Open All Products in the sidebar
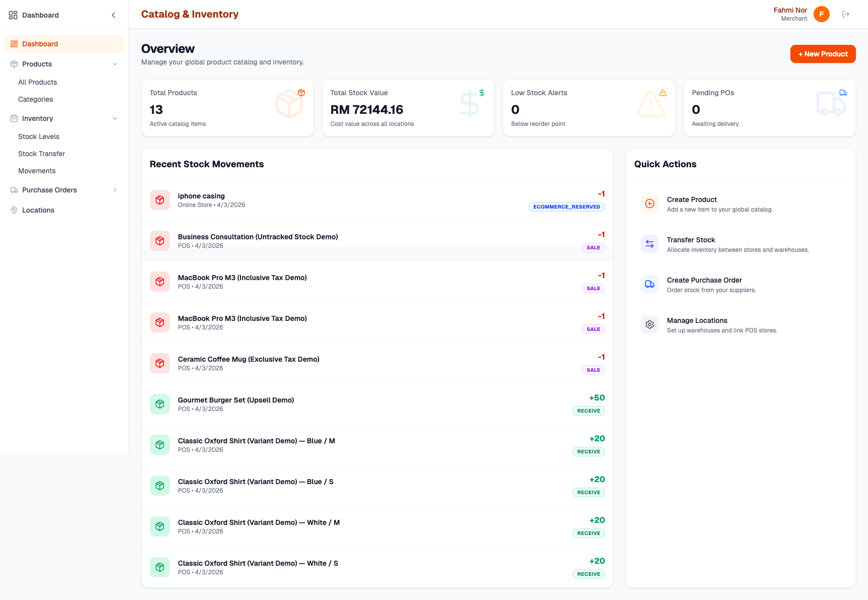This screenshot has width=868, height=600. click(38, 82)
